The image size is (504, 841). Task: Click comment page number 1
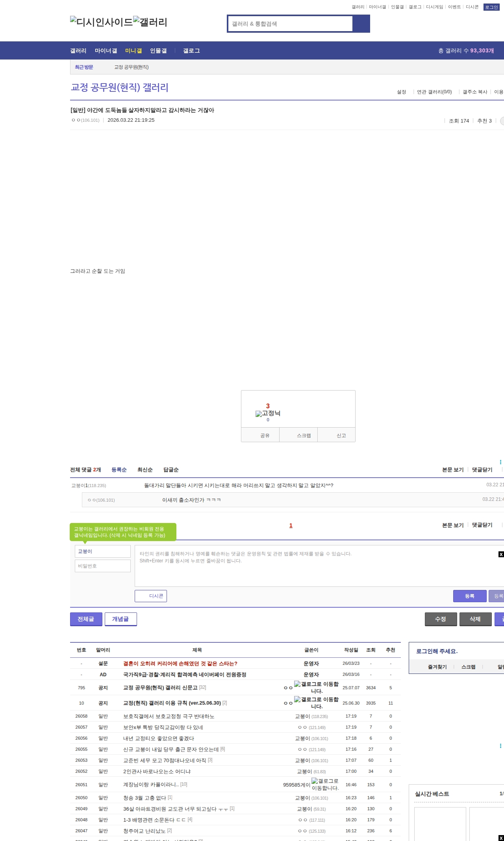[291, 525]
